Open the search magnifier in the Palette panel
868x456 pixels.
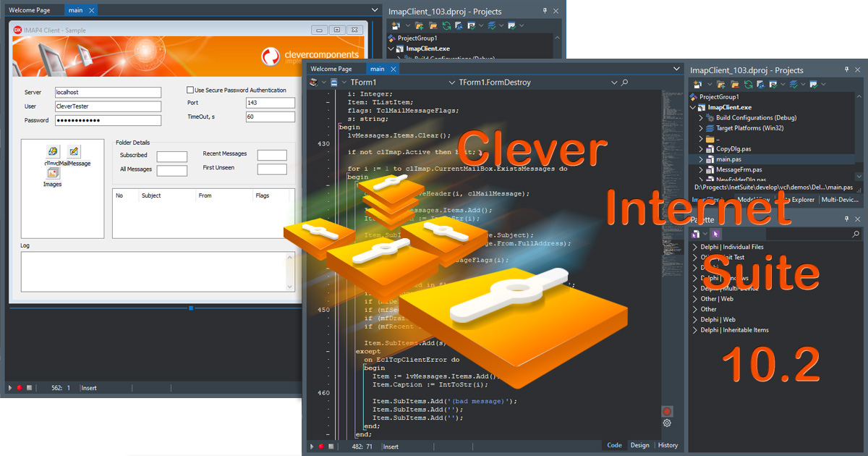tap(856, 233)
